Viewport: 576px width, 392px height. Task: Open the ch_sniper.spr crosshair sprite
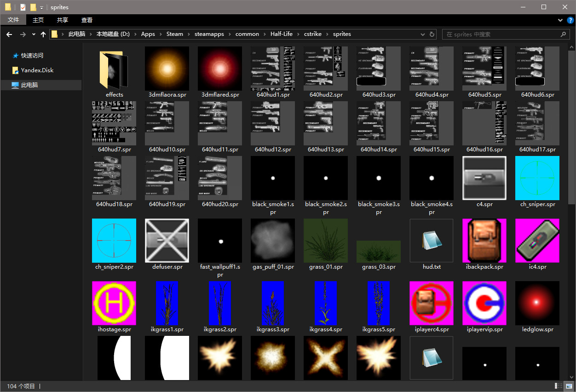[x=537, y=178]
